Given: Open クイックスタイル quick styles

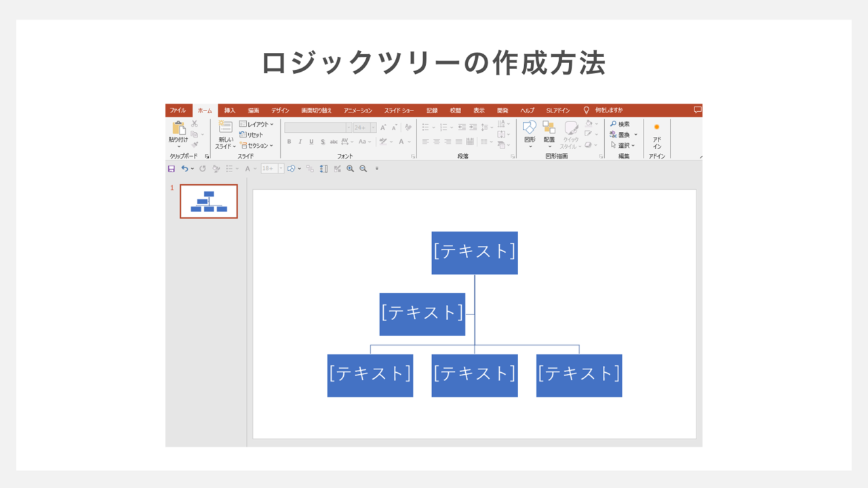Looking at the screenshot, I should [571, 134].
